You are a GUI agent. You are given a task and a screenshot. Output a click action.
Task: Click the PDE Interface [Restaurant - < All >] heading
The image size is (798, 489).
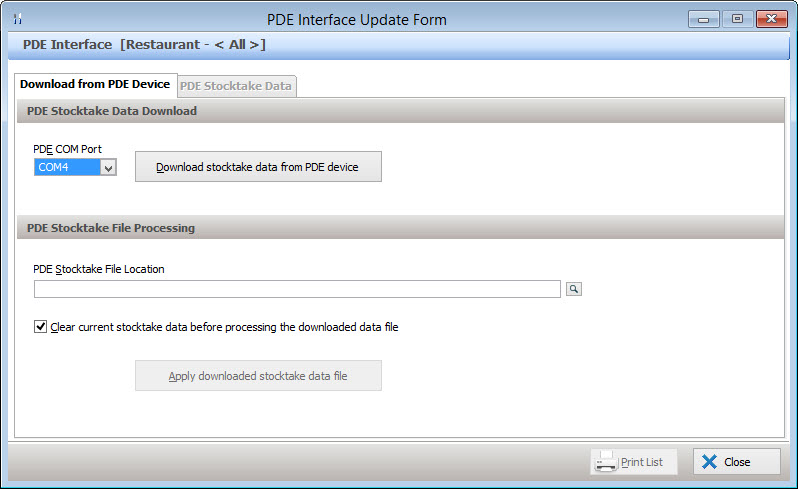click(x=144, y=45)
